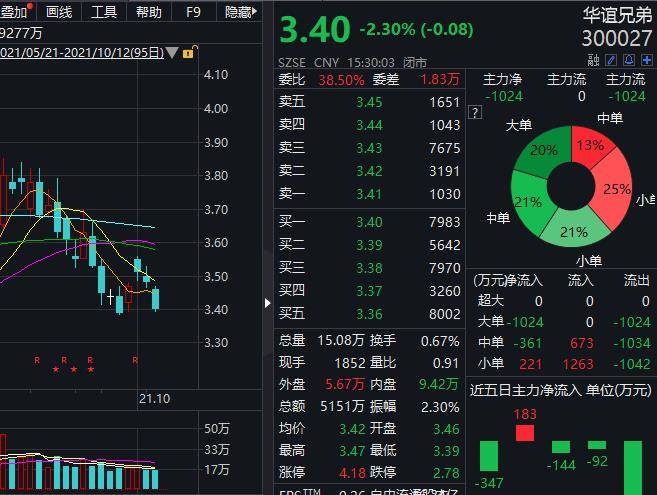Select the 卖四 row at 3.44
This screenshot has width=657, height=495.
[x=369, y=125]
